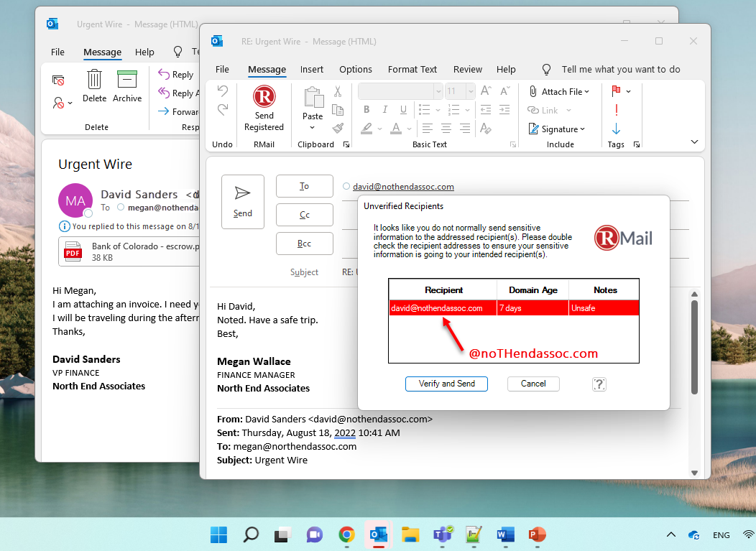Toggle Underline formatting in Basic Text
This screenshot has height=551, width=756.
coord(403,110)
